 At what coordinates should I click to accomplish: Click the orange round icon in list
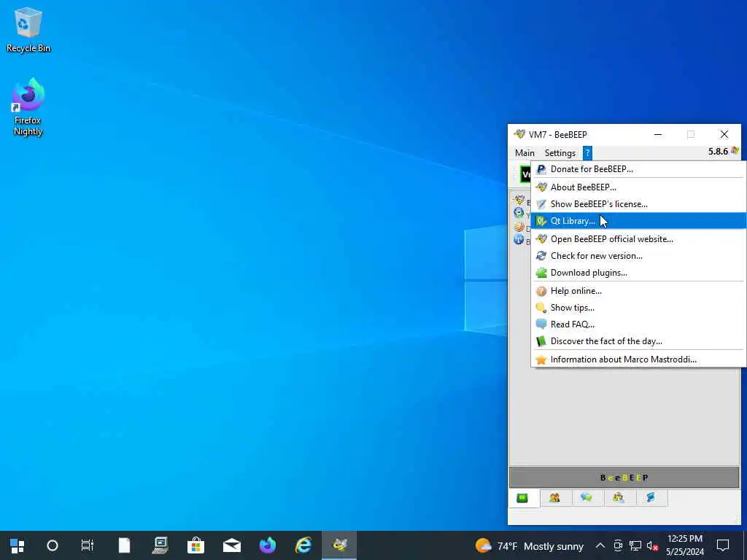(x=519, y=227)
